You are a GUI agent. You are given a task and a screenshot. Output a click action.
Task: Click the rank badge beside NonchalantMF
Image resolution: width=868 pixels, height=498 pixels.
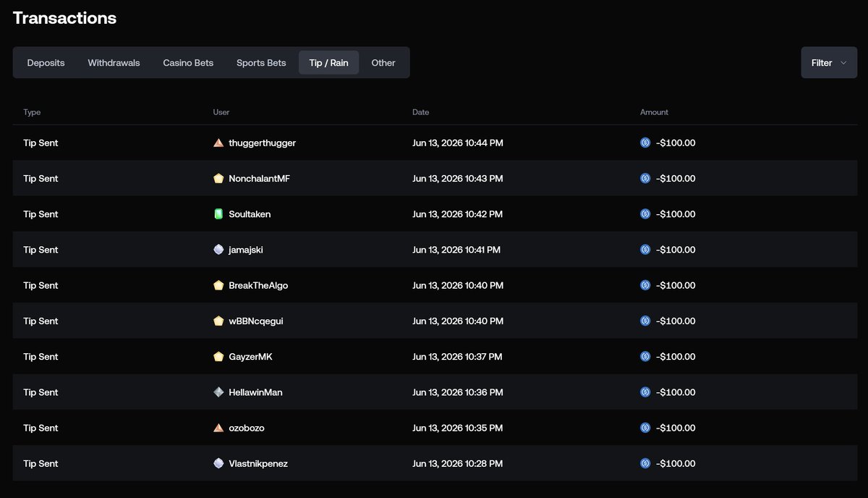coord(218,179)
